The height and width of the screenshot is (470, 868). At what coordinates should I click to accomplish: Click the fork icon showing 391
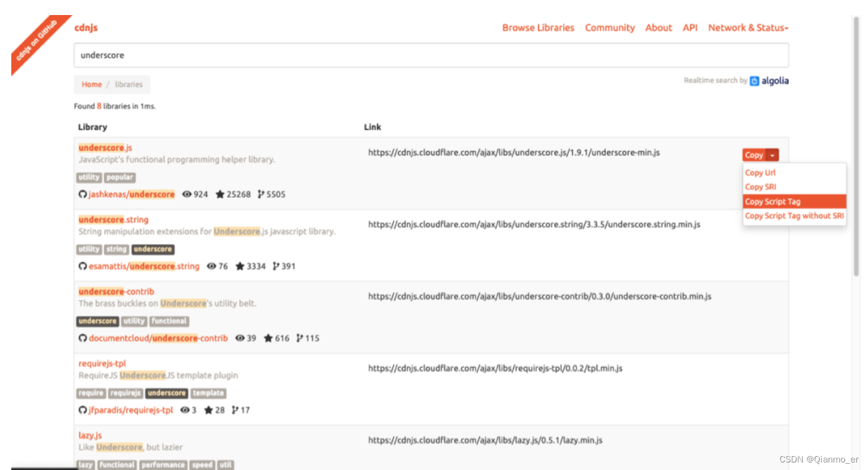pos(276,266)
